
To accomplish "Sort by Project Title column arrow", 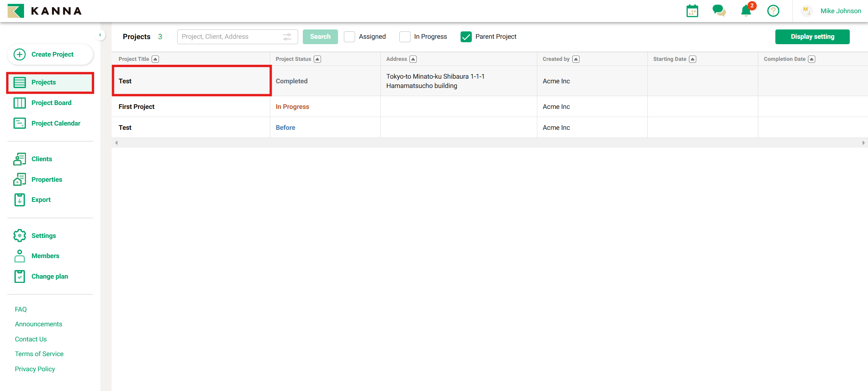I will coord(155,59).
